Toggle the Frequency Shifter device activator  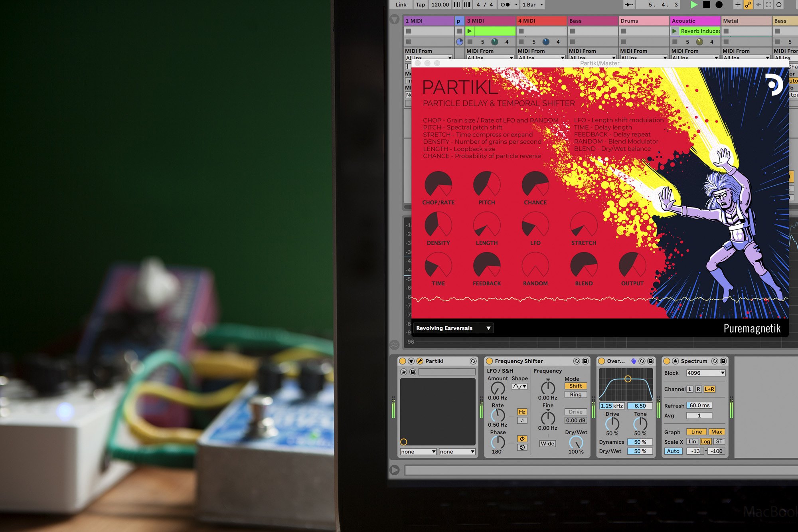(489, 361)
